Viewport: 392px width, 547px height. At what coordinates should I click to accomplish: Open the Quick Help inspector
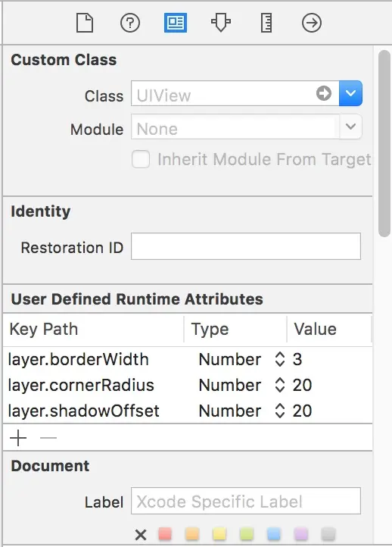click(x=130, y=23)
